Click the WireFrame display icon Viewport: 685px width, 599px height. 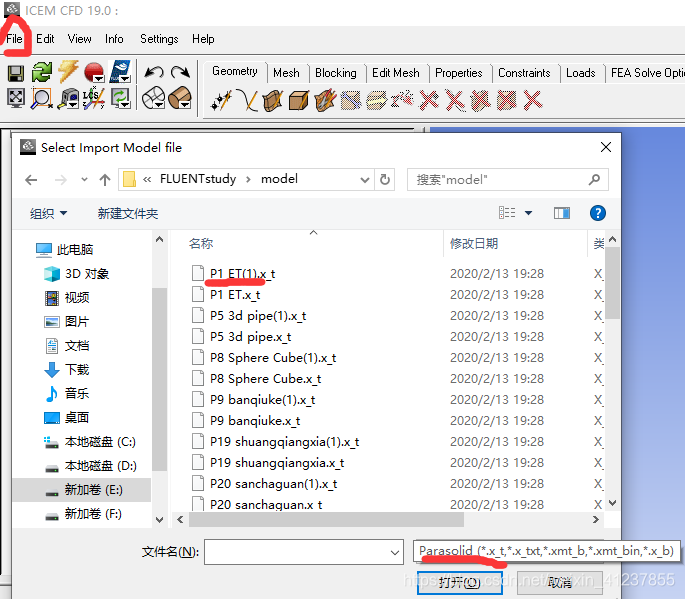(154, 97)
